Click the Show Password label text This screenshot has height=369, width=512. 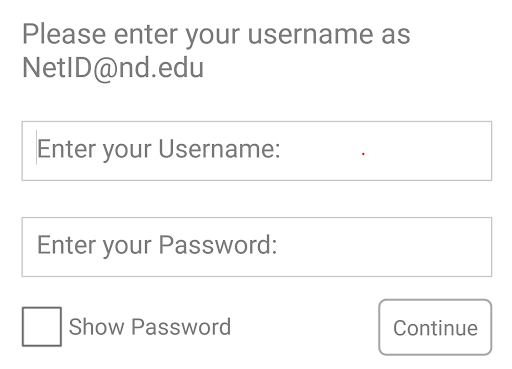point(150,327)
